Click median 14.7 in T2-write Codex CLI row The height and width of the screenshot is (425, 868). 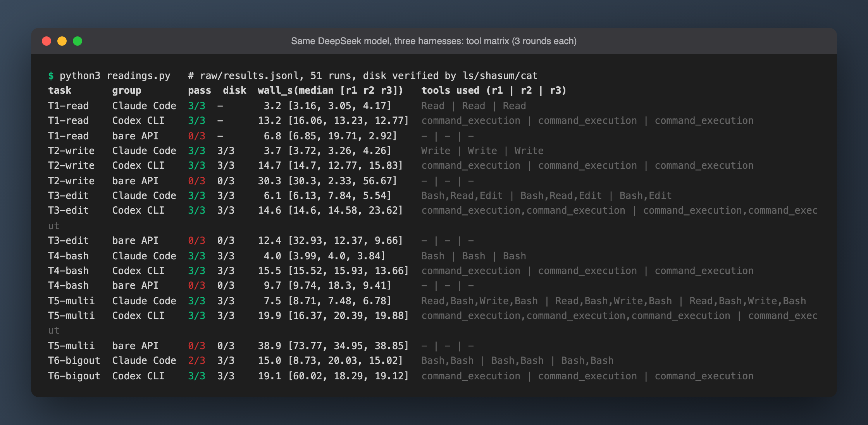tap(269, 166)
